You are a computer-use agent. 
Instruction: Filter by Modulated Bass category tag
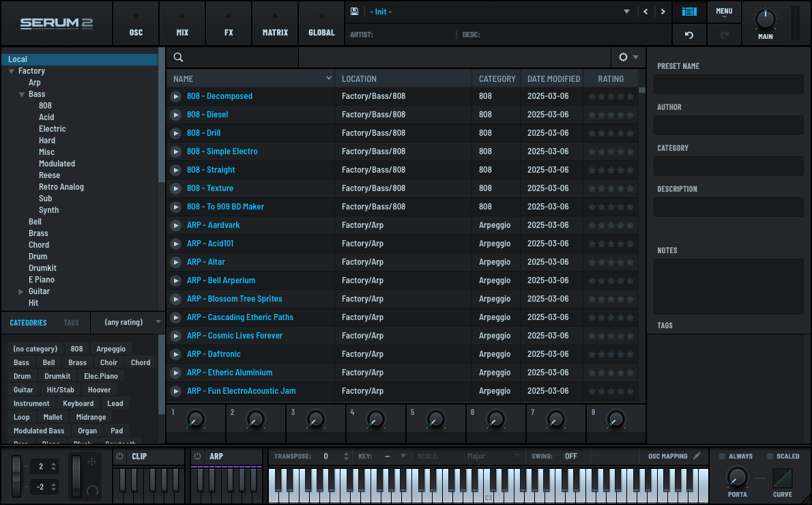pos(39,431)
